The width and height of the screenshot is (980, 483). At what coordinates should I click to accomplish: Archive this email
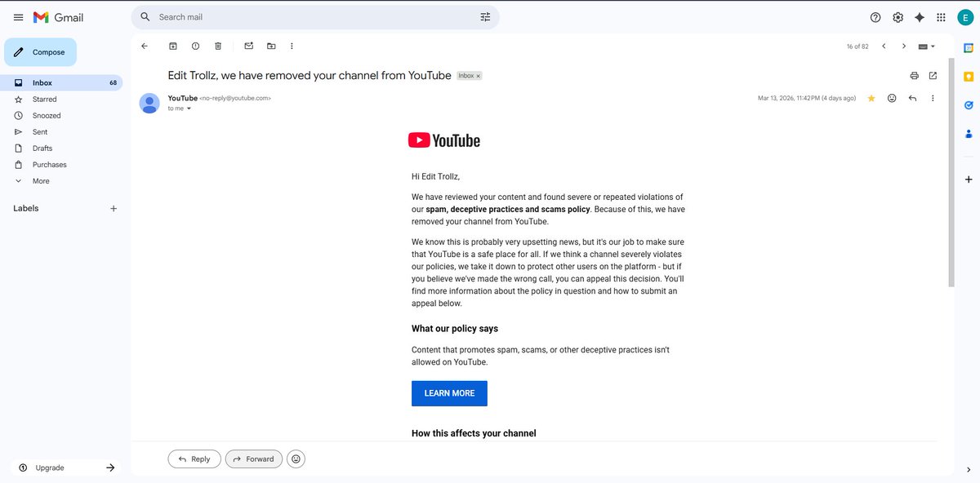pyautogui.click(x=173, y=47)
